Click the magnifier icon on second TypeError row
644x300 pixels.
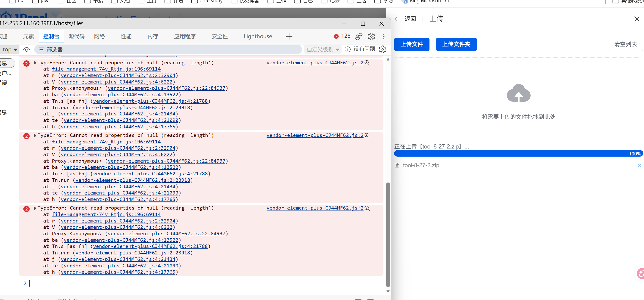367,135
